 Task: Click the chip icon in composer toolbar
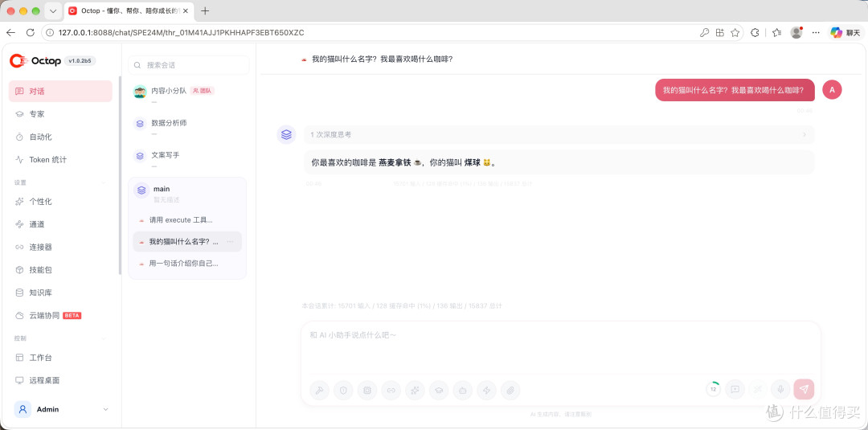click(x=367, y=390)
